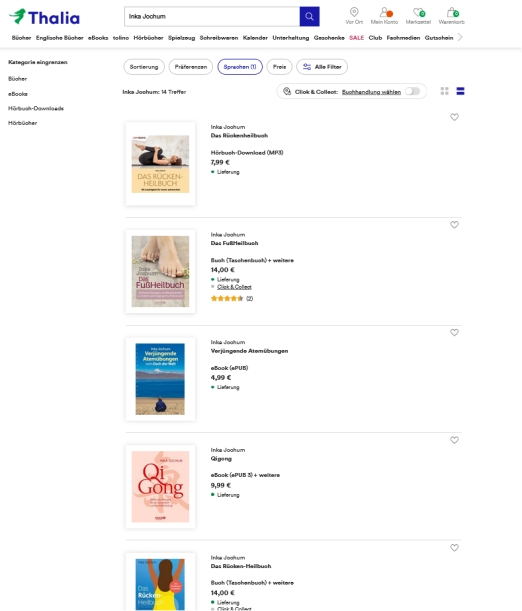Click the Buchhandlung wählen link

[x=371, y=92]
